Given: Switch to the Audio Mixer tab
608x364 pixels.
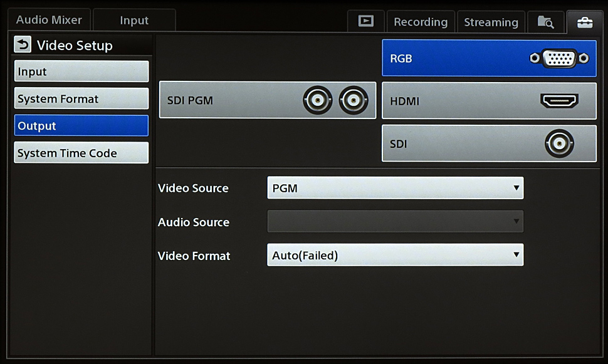Looking at the screenshot, I should [x=49, y=20].
